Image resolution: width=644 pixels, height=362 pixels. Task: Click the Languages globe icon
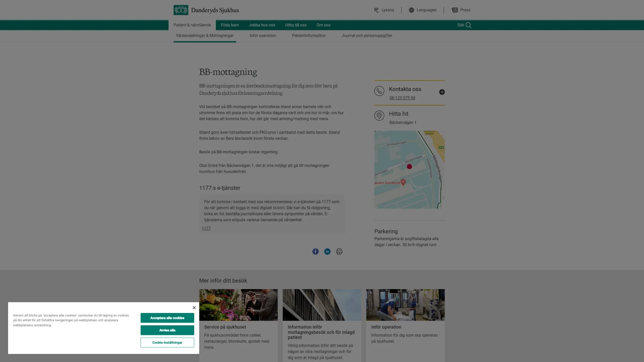coord(411,10)
